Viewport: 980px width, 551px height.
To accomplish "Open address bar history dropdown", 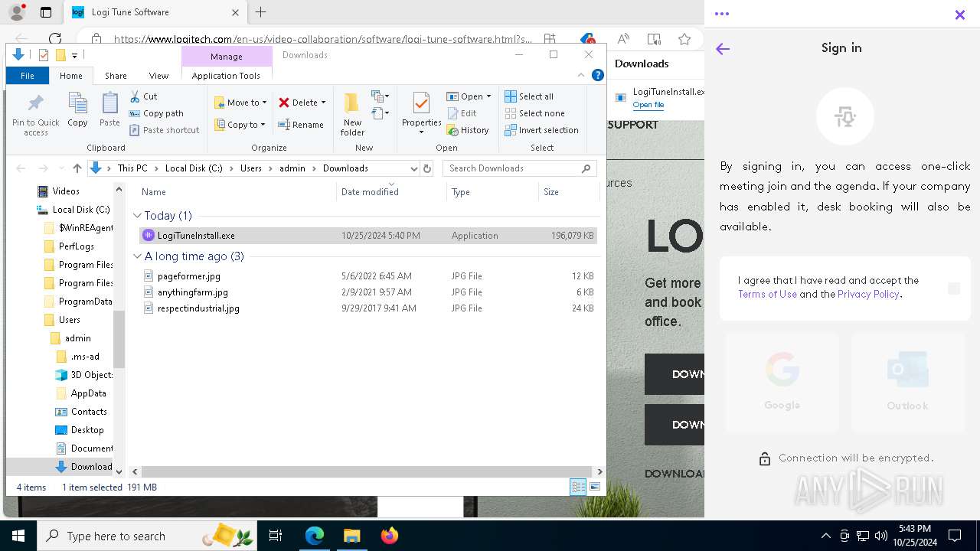I will (413, 168).
